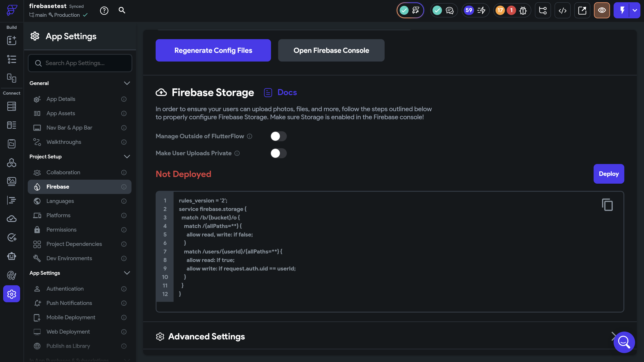Open the Widget Tree sidebar icon
The height and width of the screenshot is (362, 644).
[11, 59]
